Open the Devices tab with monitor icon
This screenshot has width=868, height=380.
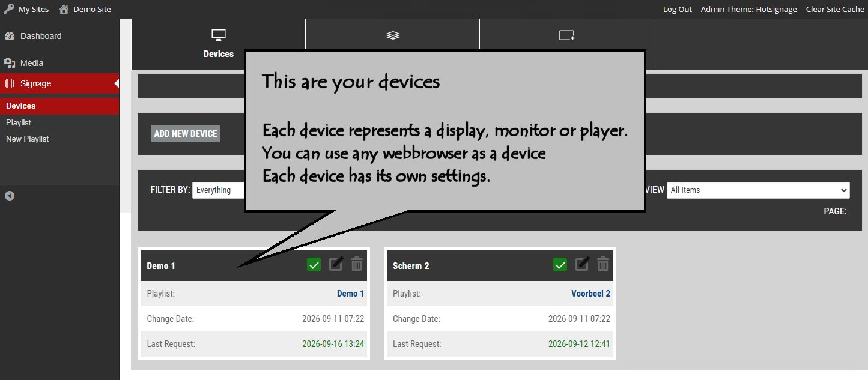coord(218,44)
